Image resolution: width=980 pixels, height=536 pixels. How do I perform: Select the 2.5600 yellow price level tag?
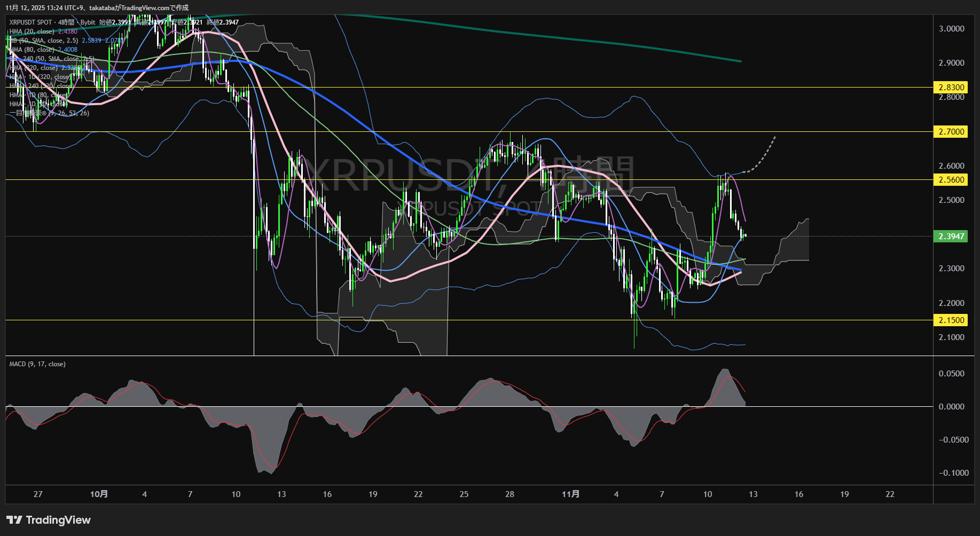coord(951,180)
